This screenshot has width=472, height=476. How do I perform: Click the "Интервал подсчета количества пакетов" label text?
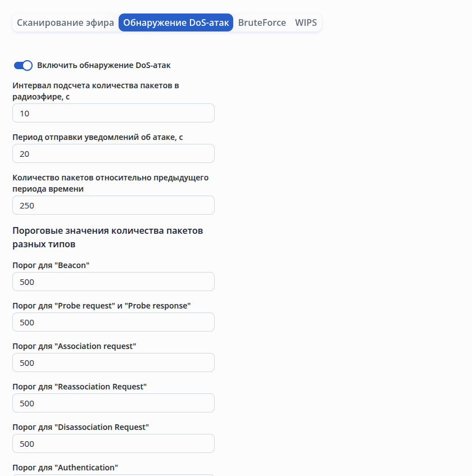point(96,85)
